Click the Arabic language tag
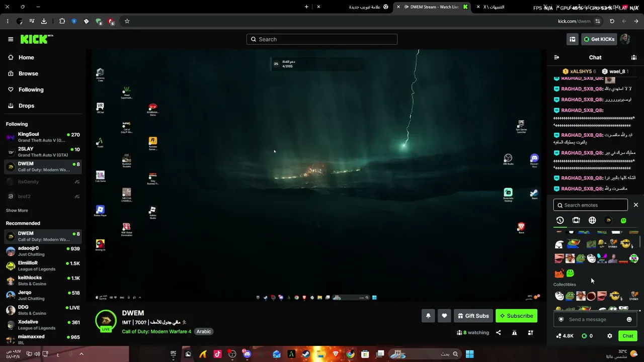644x362 pixels. pyautogui.click(x=204, y=331)
